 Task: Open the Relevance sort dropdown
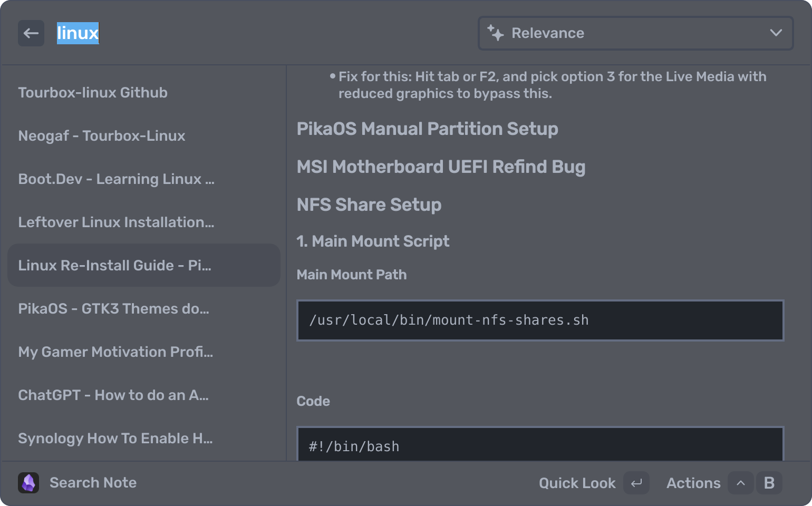[635, 33]
